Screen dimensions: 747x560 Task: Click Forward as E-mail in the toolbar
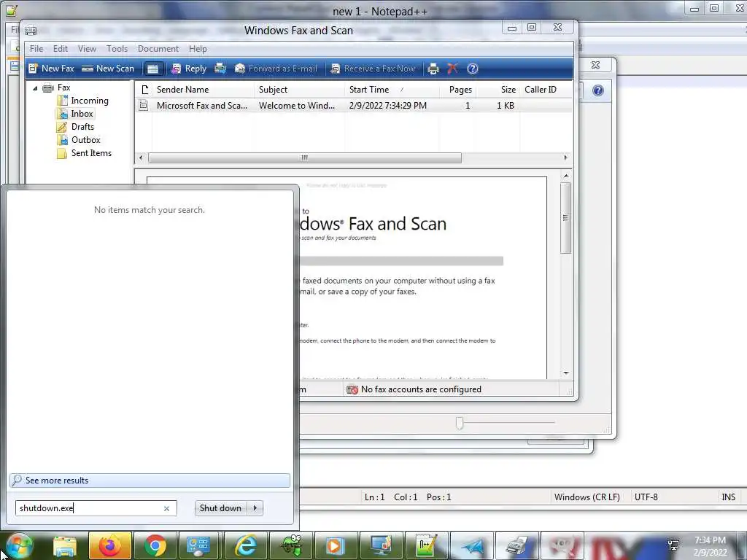click(x=276, y=69)
